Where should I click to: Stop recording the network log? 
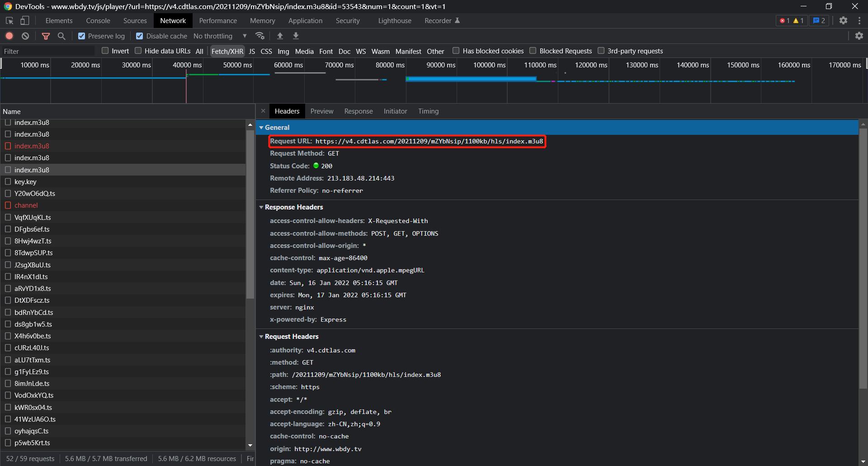[x=9, y=36]
